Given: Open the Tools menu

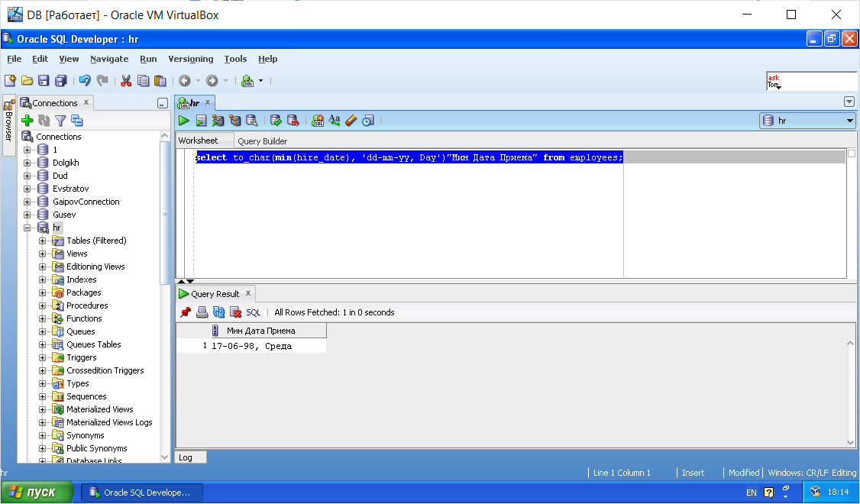Looking at the screenshot, I should click(235, 59).
